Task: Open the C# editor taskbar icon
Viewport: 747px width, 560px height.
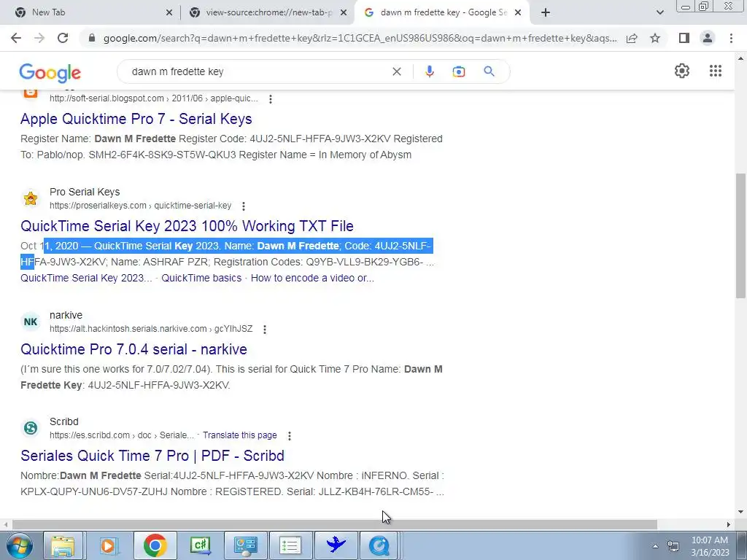Action: [200, 545]
